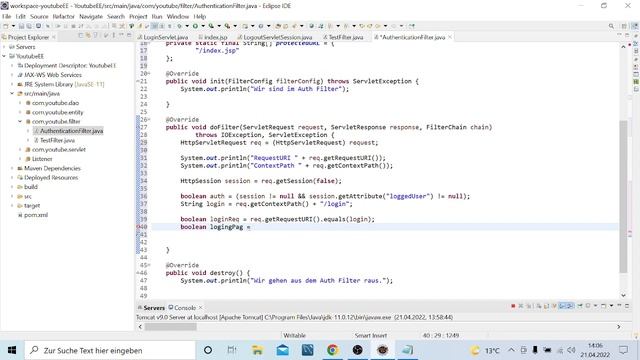
Task: Select the target folder in tree
Action: [x=29, y=206]
